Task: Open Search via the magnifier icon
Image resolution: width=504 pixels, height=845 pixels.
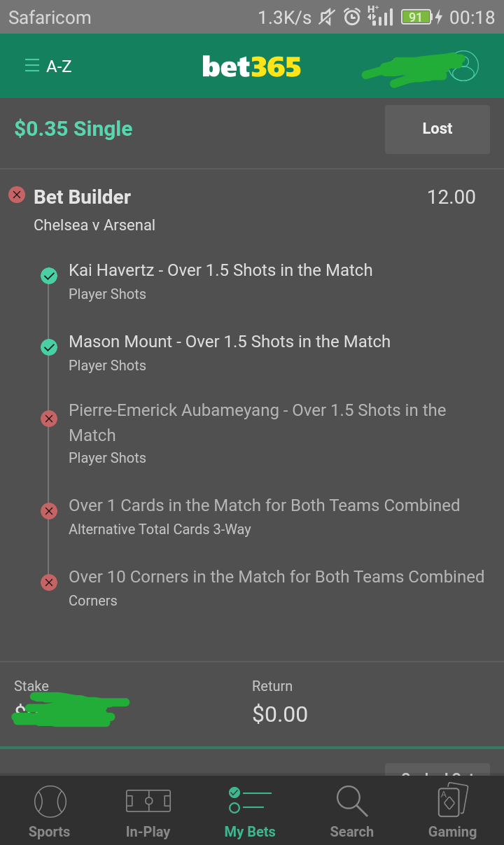Action: (x=351, y=801)
